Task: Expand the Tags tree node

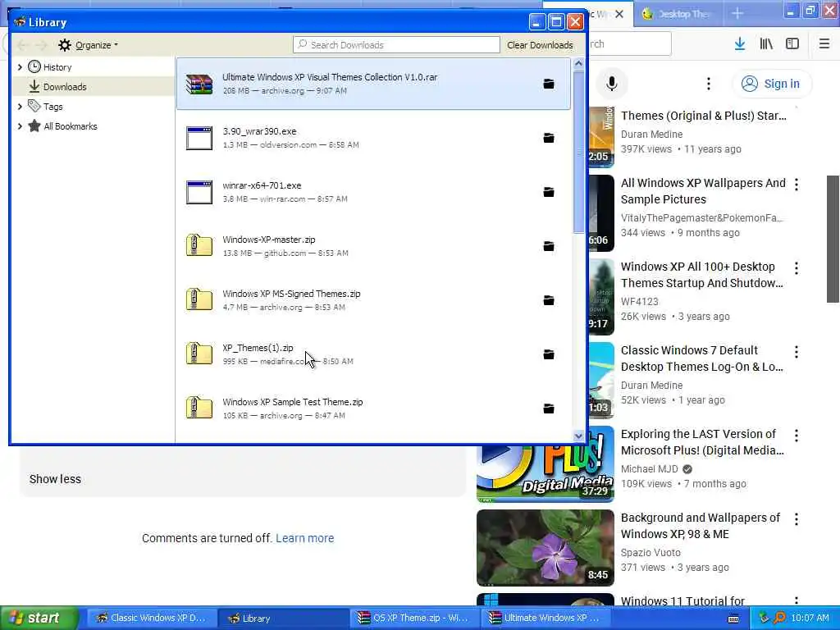Action: click(20, 107)
